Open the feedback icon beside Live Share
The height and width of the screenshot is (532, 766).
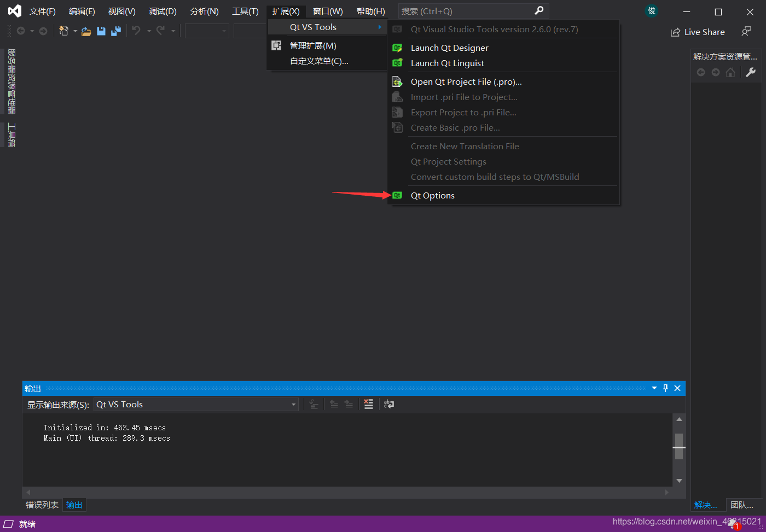pyautogui.click(x=746, y=32)
